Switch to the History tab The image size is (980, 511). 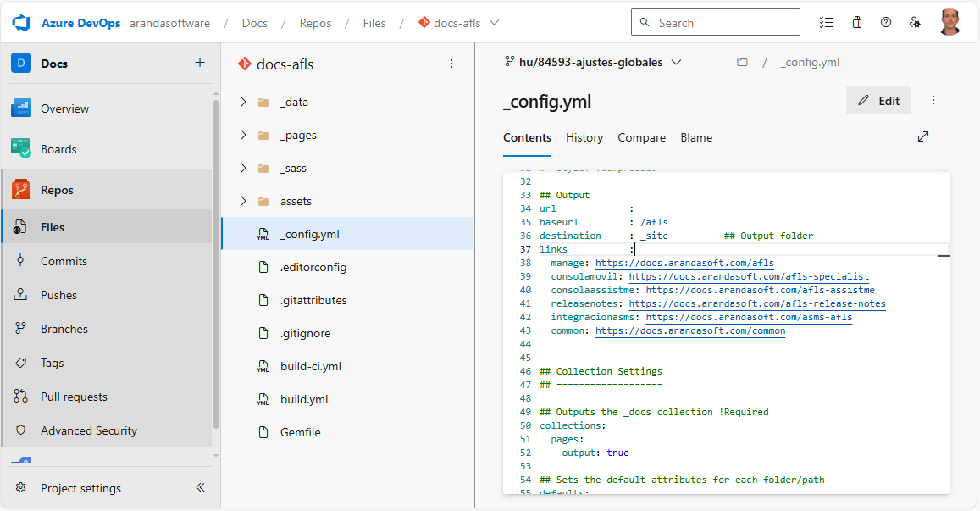pos(584,137)
